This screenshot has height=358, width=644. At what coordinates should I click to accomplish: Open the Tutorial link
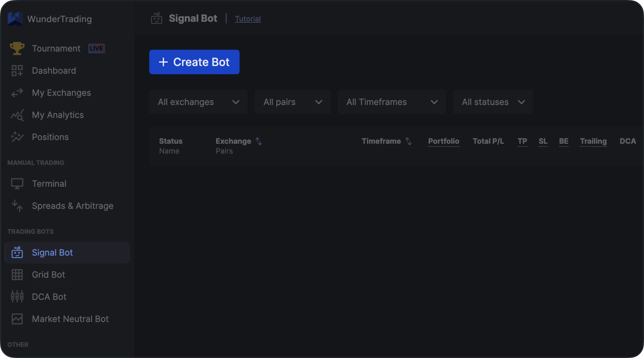247,19
